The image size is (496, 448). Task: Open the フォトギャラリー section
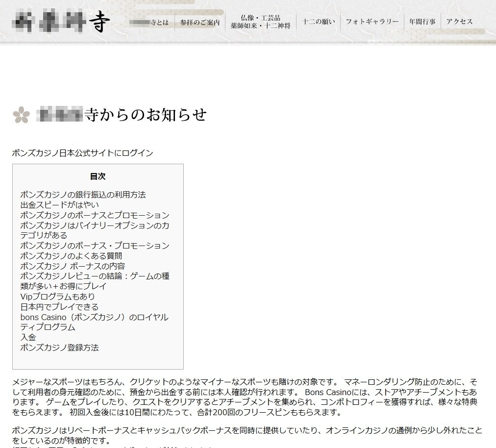click(372, 22)
